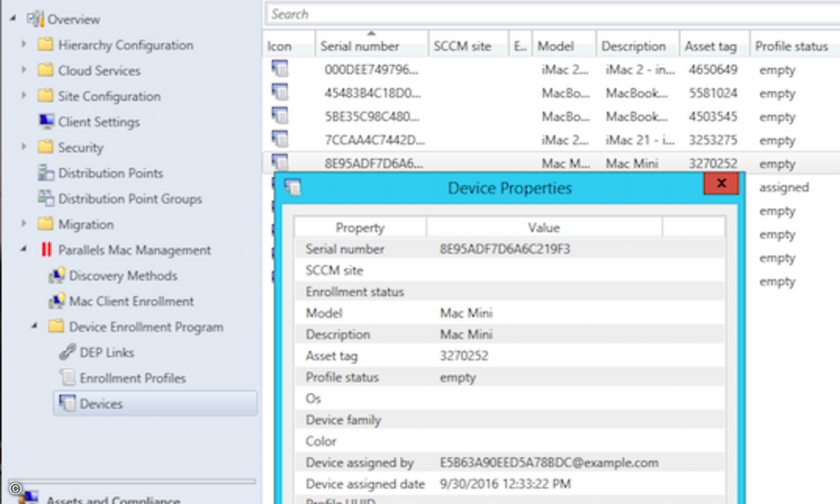Screen dimensions: 840x504
Task: Click the Value header in Device Properties
Action: pos(544,227)
